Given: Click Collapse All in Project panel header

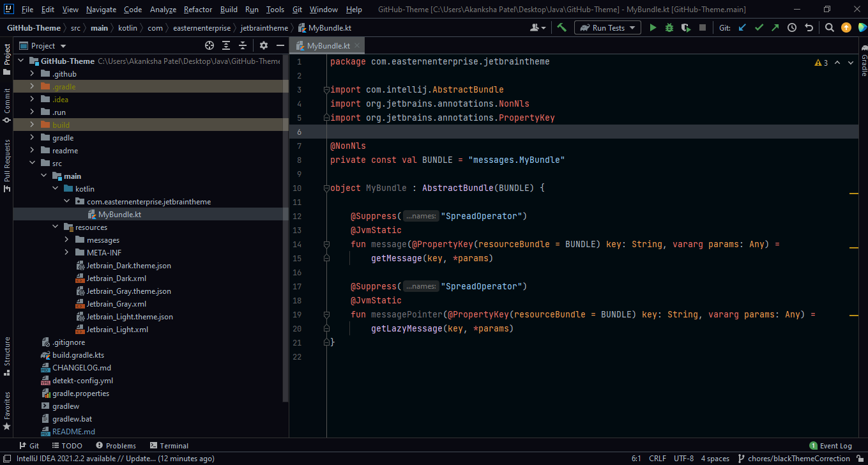Looking at the screenshot, I should [243, 45].
